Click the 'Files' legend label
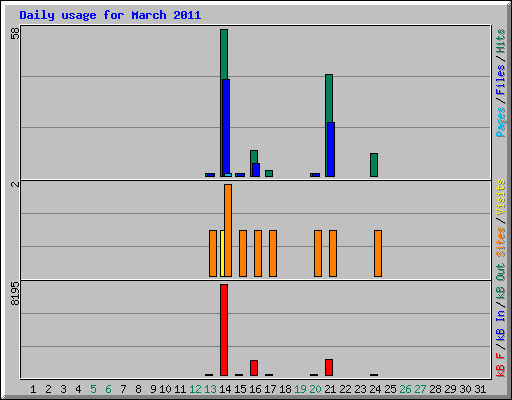The image size is (512, 400). coord(500,80)
